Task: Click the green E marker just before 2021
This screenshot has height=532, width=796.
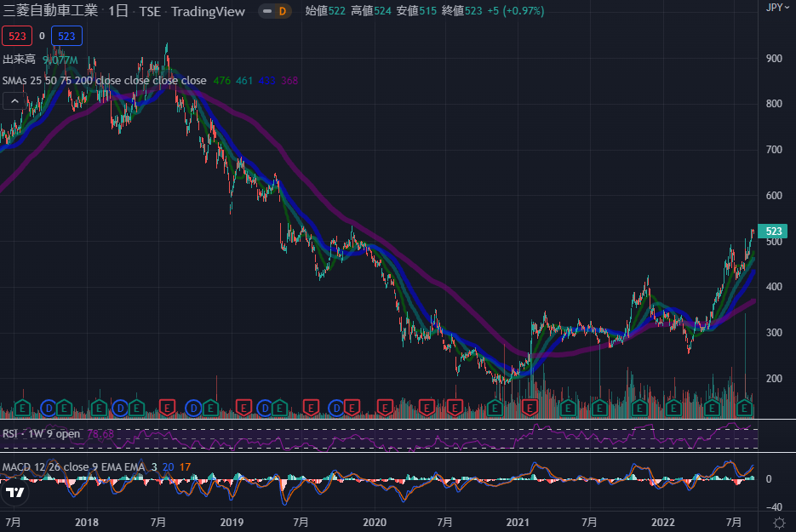Action: (x=495, y=408)
